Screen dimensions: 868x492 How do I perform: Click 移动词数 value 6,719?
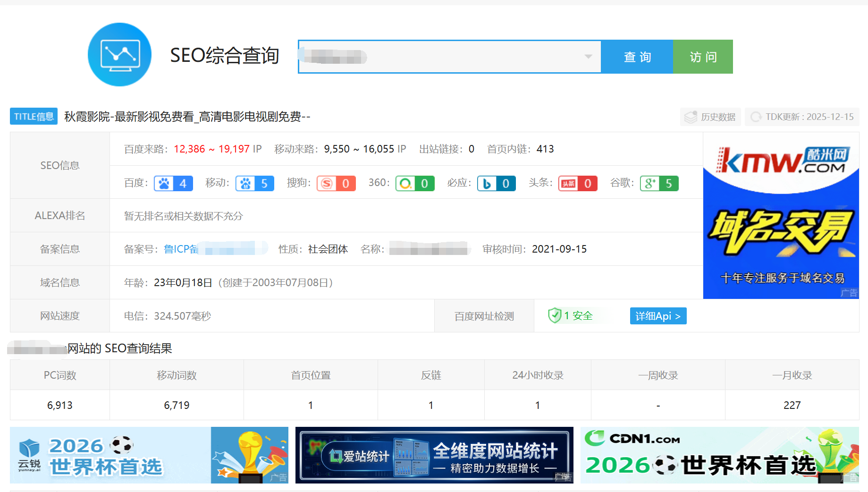pos(177,405)
